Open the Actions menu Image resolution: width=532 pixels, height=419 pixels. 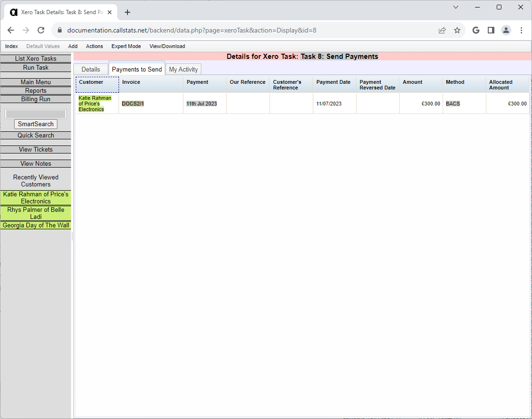click(94, 46)
